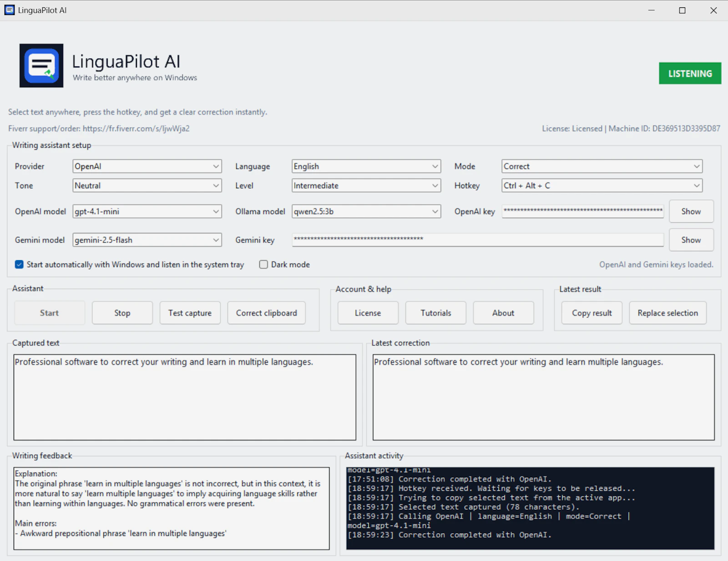Image resolution: width=728 pixels, height=561 pixels.
Task: Show the Gemini key
Action: tap(691, 240)
